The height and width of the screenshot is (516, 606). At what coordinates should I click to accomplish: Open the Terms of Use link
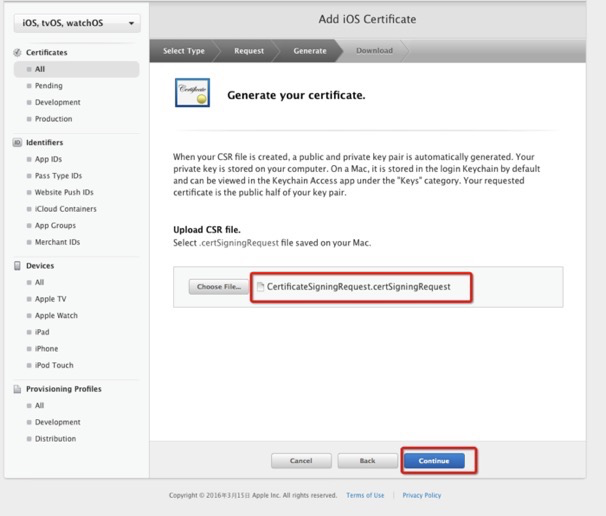(x=365, y=495)
